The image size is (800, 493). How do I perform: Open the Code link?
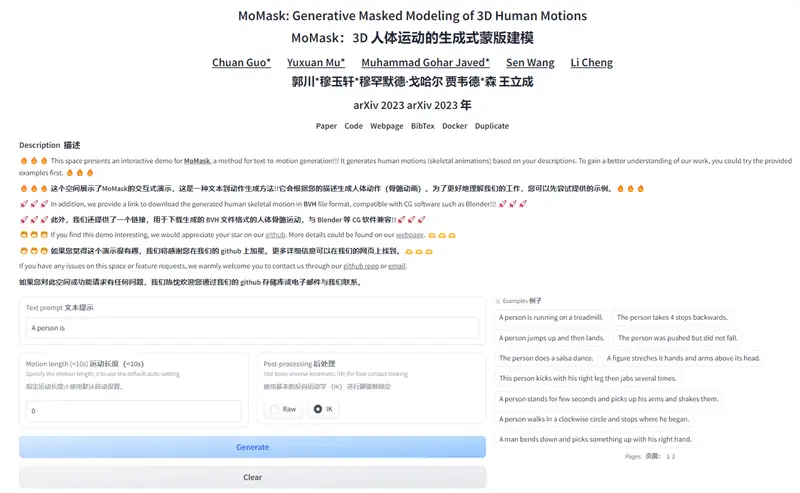click(353, 126)
